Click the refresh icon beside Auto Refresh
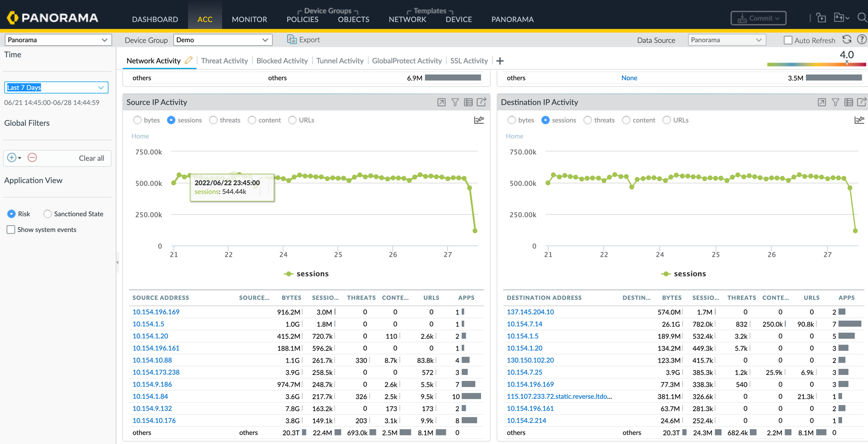The width and height of the screenshot is (868, 444). pos(847,40)
